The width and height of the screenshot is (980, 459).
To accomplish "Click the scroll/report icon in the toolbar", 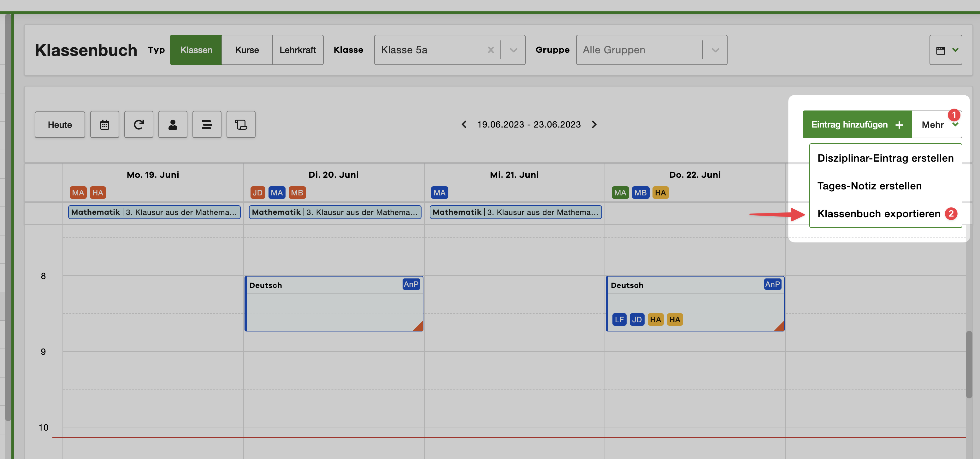I will (x=240, y=124).
